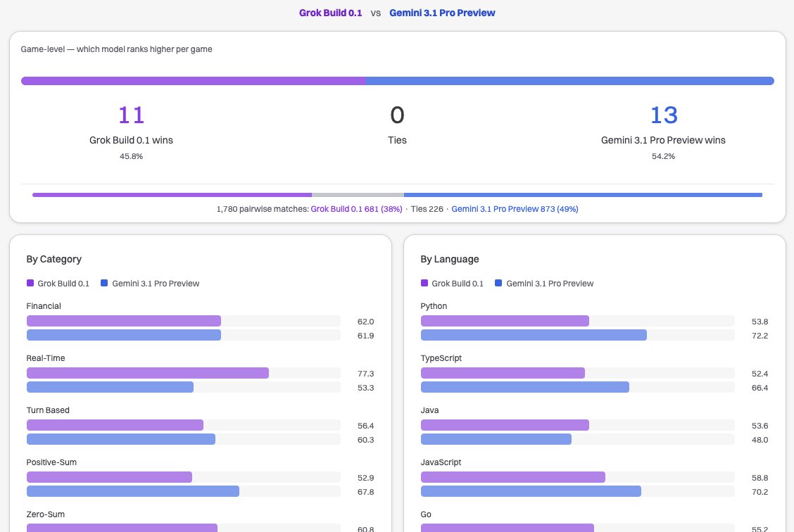Click the Game-level description text
Viewport: 794px width, 532px height.
(x=116, y=49)
